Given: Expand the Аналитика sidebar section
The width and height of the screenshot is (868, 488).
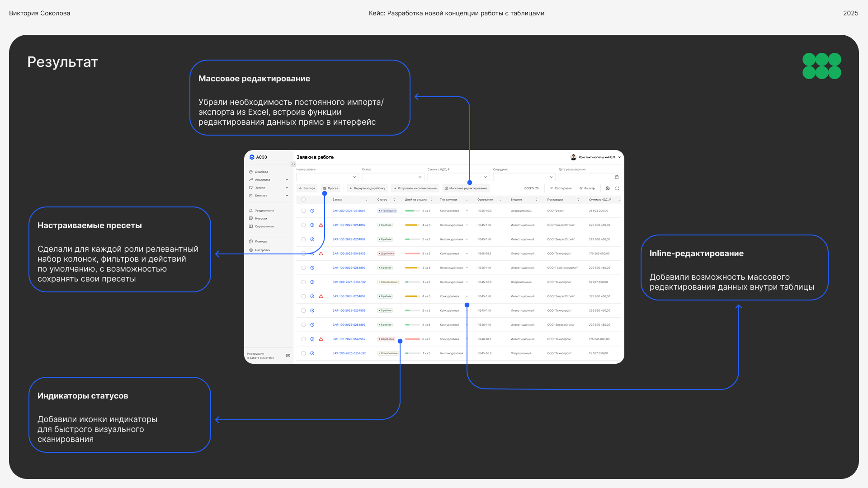Looking at the screenshot, I should pyautogui.click(x=287, y=180).
